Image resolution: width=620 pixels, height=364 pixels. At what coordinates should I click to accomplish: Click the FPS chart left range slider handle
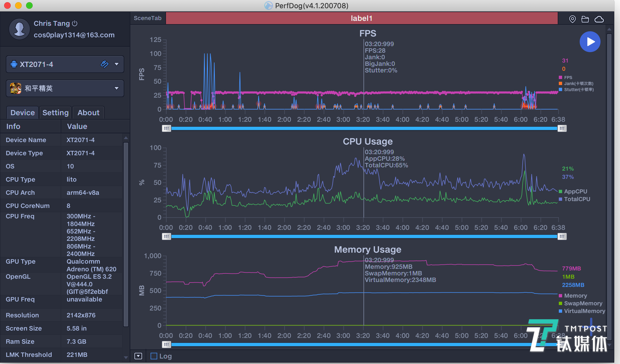pyautogui.click(x=166, y=128)
